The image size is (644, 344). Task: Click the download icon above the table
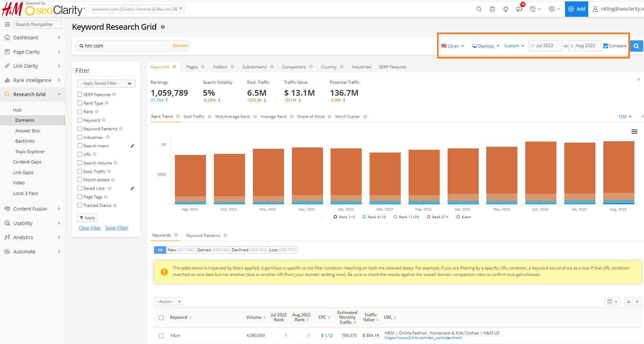pyautogui.click(x=628, y=302)
